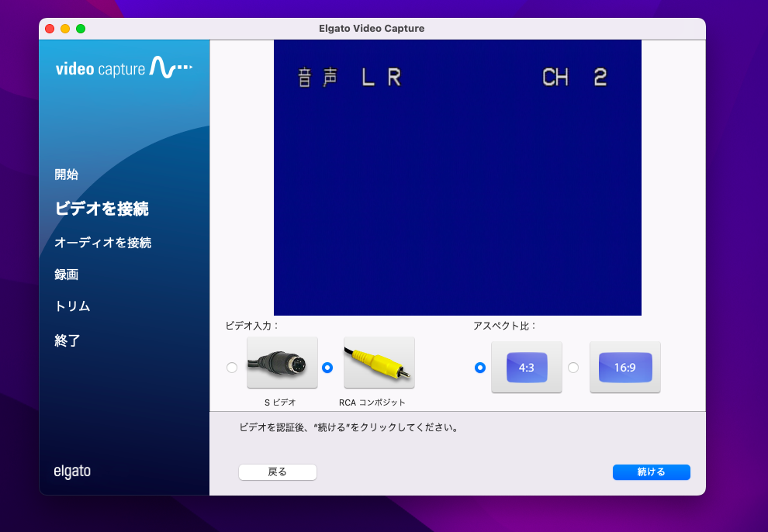Select the S-Video connector image
This screenshot has width=768, height=532.
[x=282, y=363]
